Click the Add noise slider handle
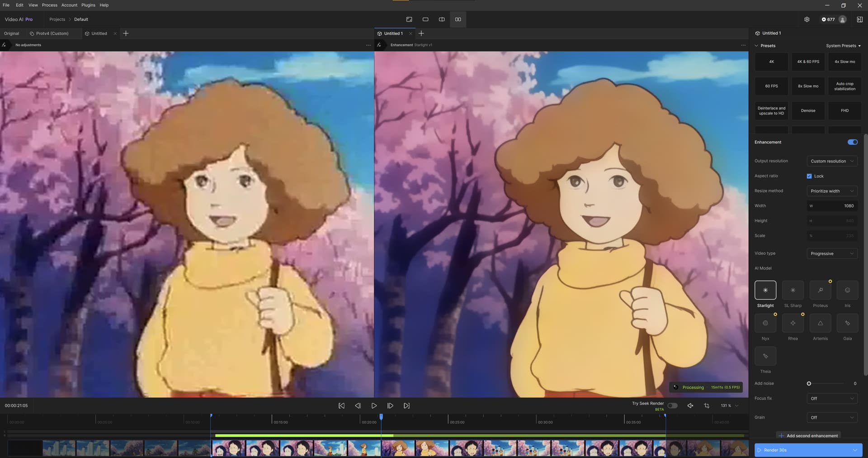This screenshot has width=868, height=458. pyautogui.click(x=809, y=383)
